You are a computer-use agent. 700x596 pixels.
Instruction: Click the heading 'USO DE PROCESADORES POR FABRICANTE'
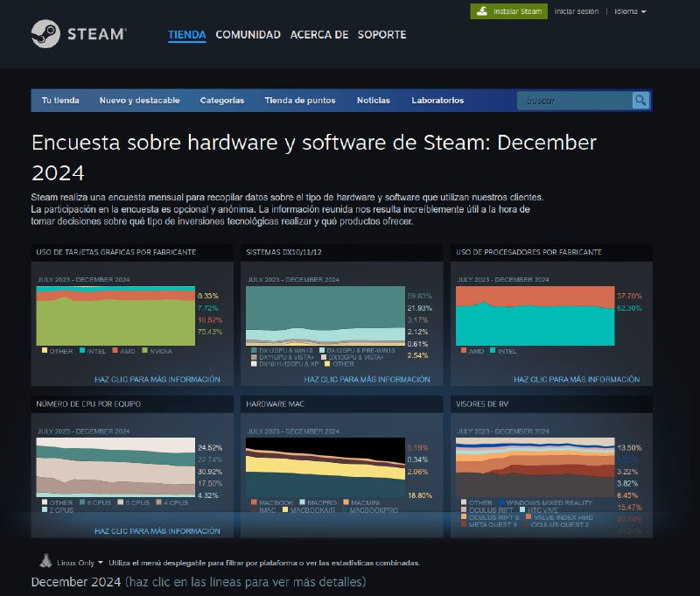528,252
